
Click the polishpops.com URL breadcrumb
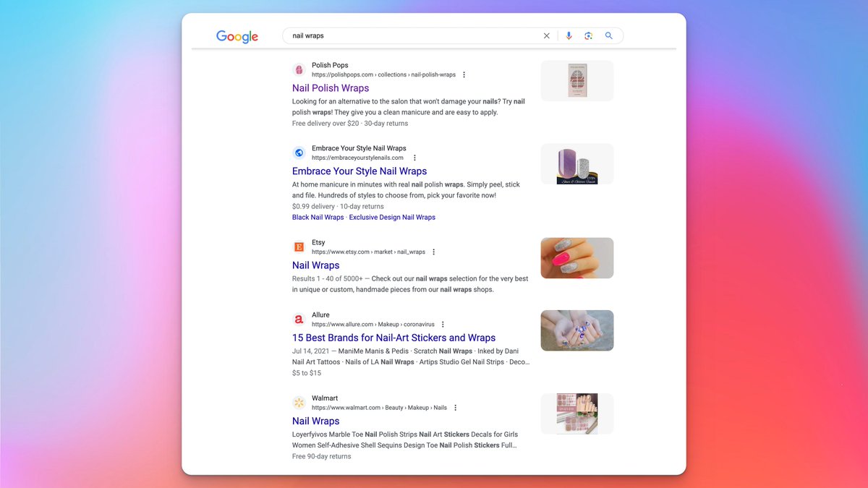384,74
